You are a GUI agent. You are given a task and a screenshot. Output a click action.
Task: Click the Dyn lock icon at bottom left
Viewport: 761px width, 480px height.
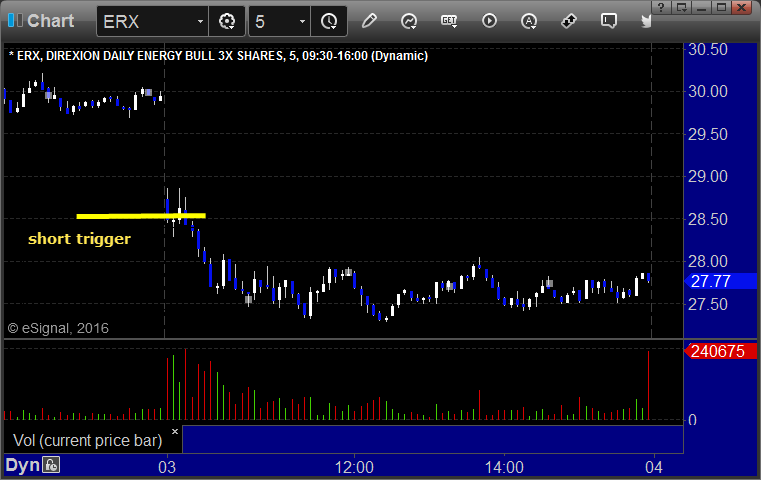click(x=51, y=465)
